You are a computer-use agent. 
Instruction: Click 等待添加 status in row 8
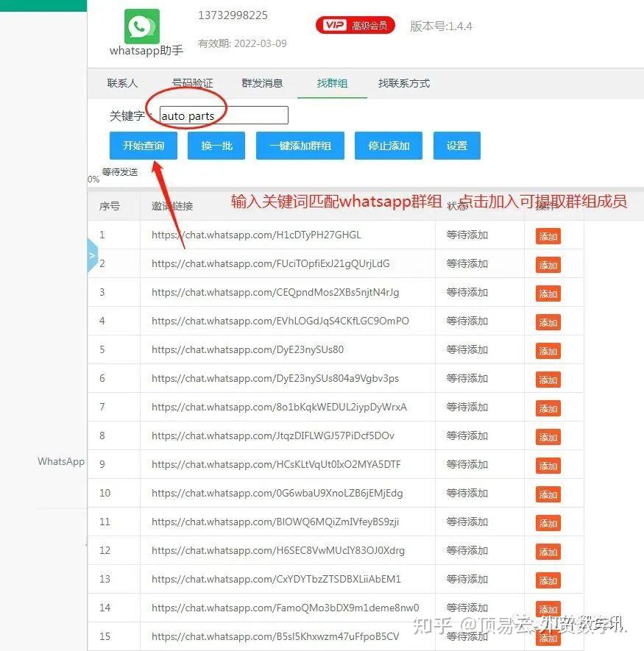pos(467,435)
